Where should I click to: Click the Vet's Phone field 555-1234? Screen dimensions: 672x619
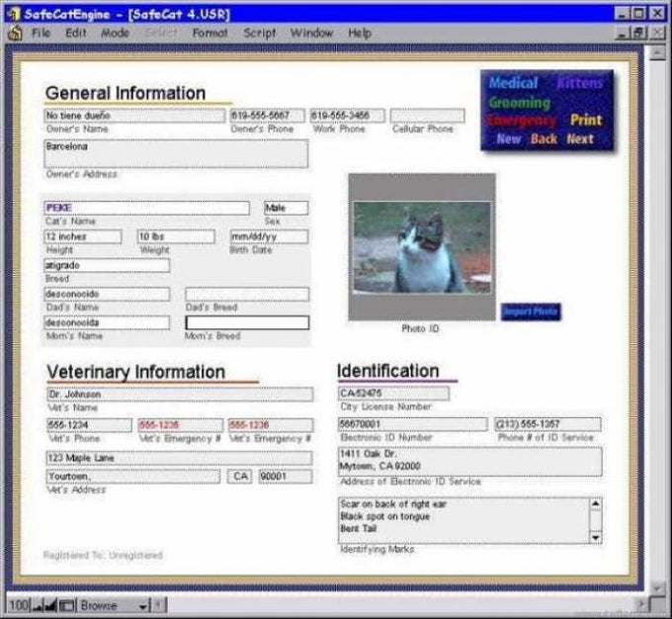(x=89, y=425)
